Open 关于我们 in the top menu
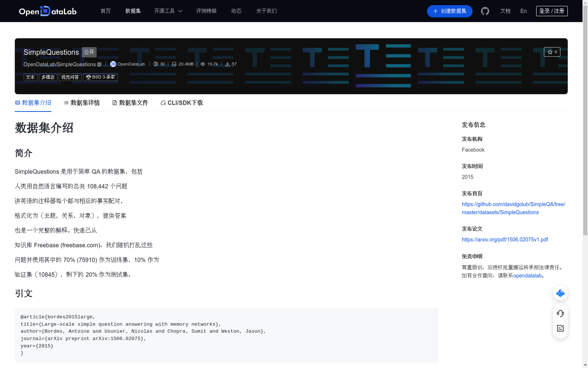 (266, 11)
